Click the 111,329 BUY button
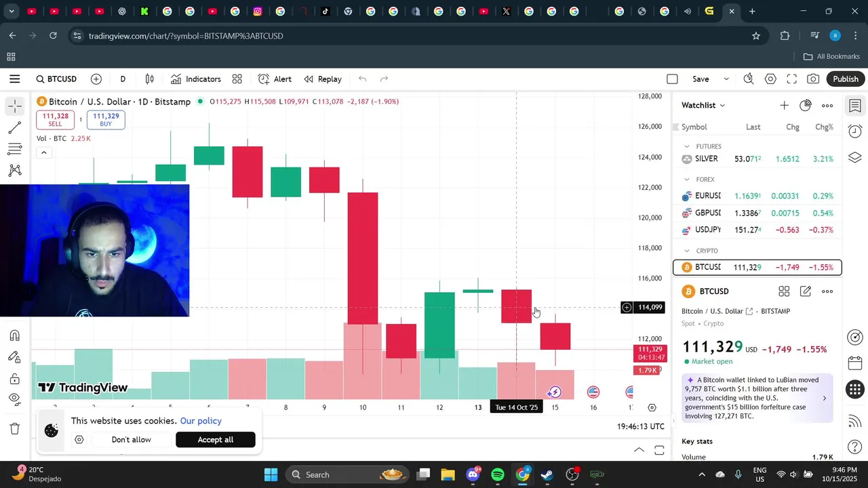Viewport: 868px width, 488px height. [106, 120]
